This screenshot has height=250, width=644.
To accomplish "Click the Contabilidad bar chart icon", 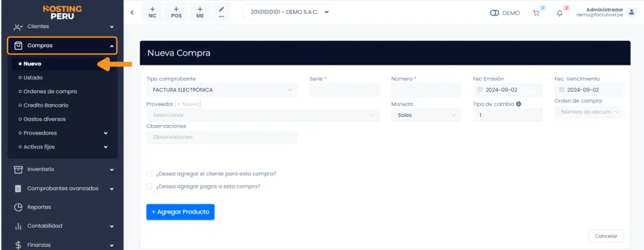I will tap(18, 226).
